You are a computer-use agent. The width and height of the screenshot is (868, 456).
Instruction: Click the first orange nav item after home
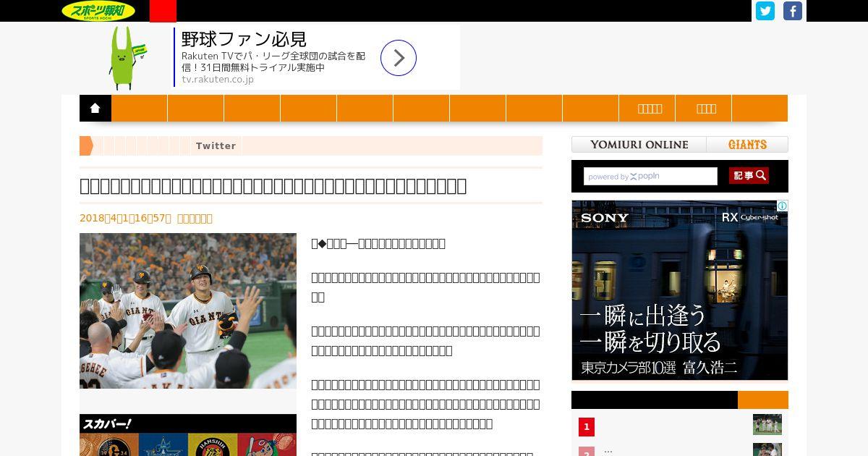click(x=140, y=108)
